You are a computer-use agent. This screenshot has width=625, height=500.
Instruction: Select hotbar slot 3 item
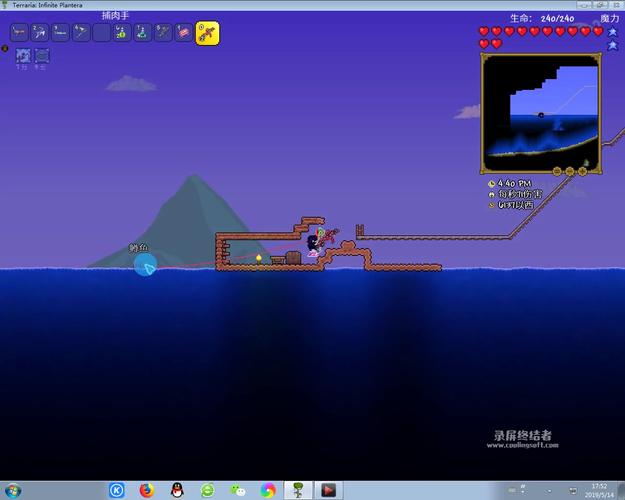60,32
